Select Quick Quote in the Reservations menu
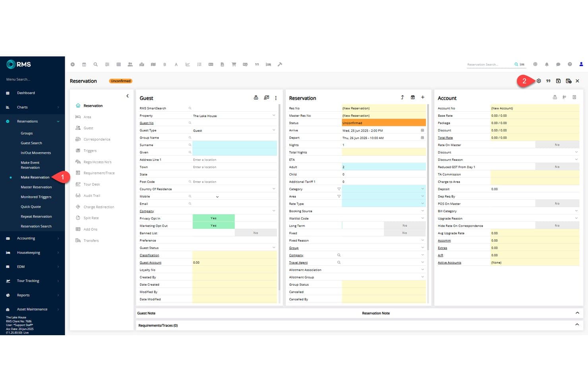Screen dimensions: 588x392 click(x=31, y=207)
